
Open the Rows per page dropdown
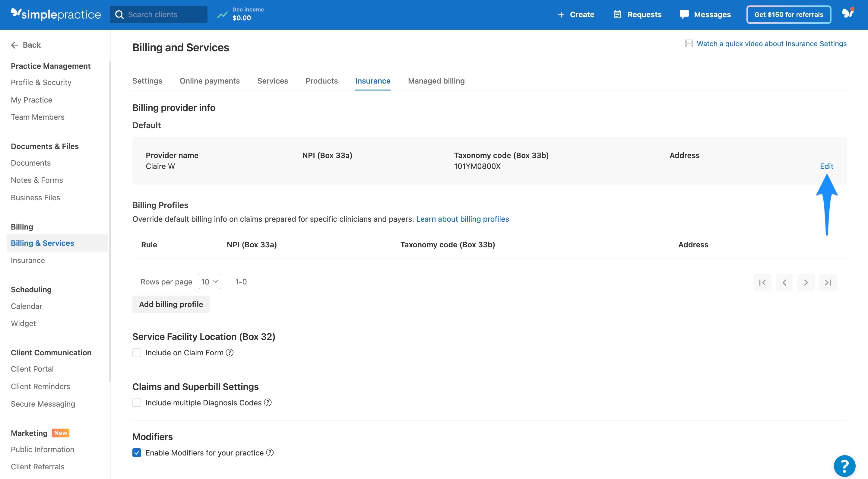click(209, 281)
